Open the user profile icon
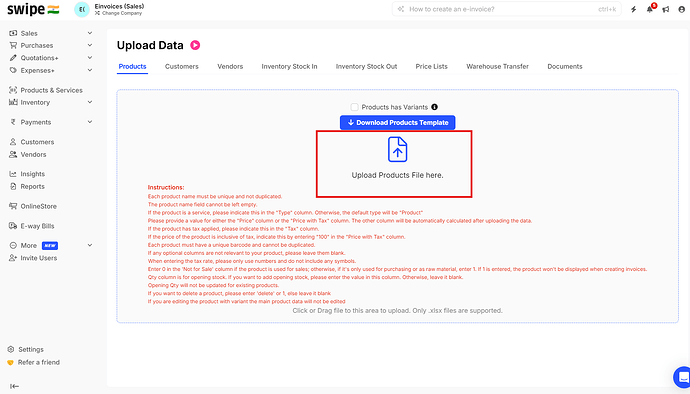The image size is (690, 394). (x=682, y=9)
